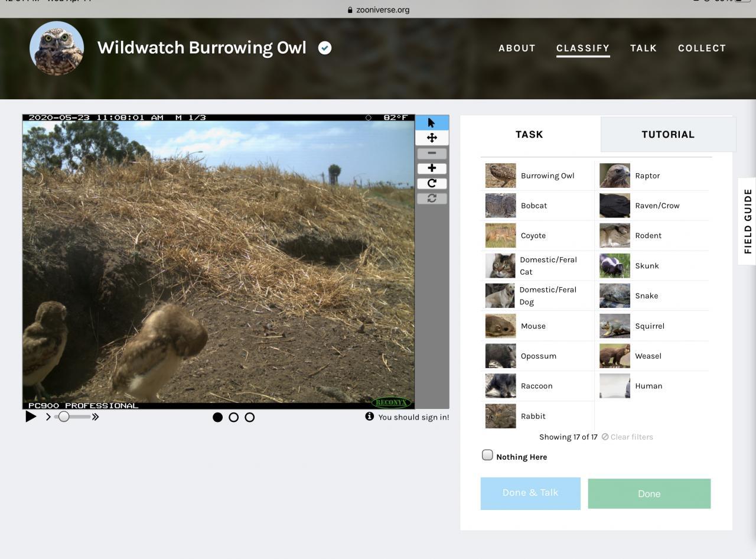Adjust the playback speed slider
The height and width of the screenshot is (559, 756).
pos(64,417)
